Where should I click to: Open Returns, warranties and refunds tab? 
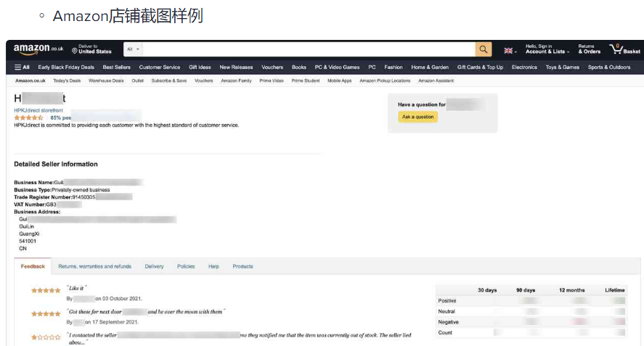(x=95, y=266)
